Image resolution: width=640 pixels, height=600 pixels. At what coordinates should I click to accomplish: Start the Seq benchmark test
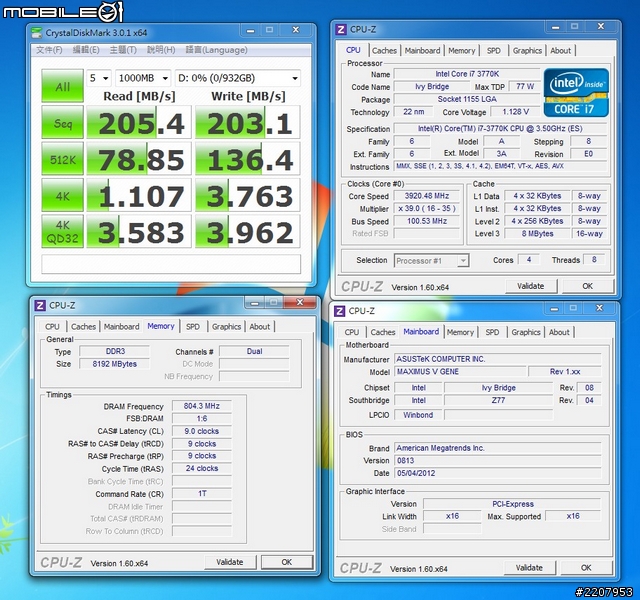coord(62,122)
